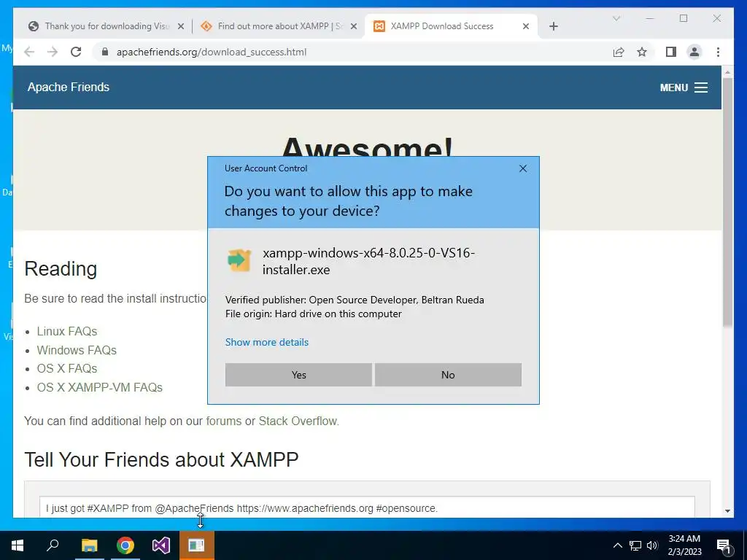Show hidden system tray icons
747x560 pixels.
click(x=617, y=545)
